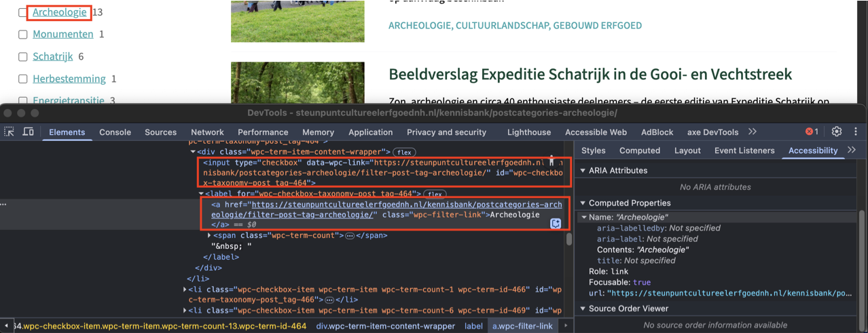Screen dimensions: 868x333
Task: Click the red error count indicator
Action: pyautogui.click(x=812, y=132)
